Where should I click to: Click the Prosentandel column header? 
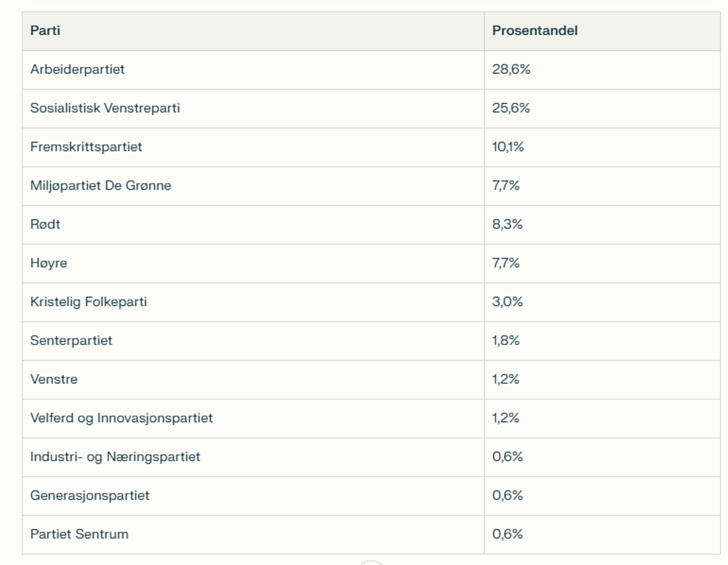click(x=535, y=31)
